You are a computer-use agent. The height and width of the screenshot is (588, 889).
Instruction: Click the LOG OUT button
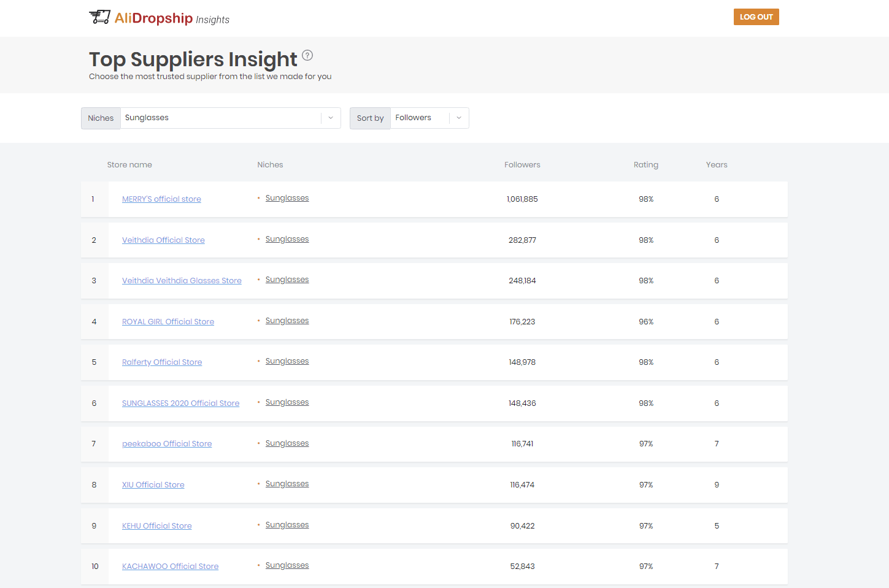tap(756, 17)
